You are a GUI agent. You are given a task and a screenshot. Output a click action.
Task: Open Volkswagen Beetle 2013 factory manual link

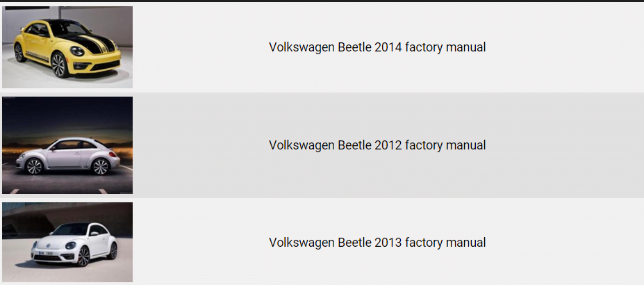tap(377, 243)
